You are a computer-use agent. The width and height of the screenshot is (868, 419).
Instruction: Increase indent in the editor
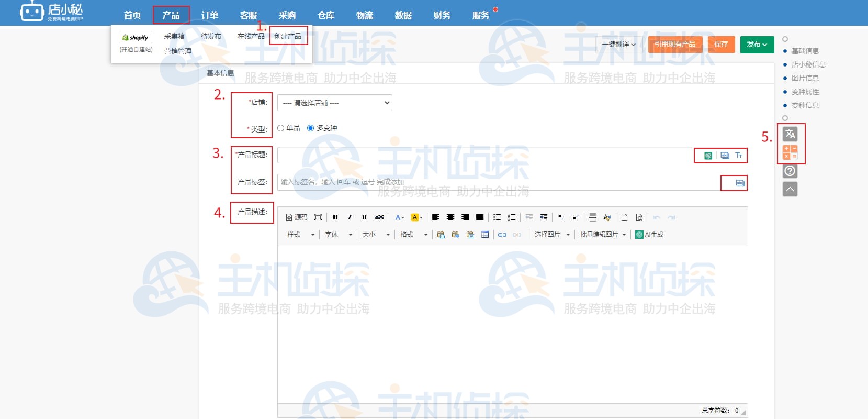[x=544, y=217]
